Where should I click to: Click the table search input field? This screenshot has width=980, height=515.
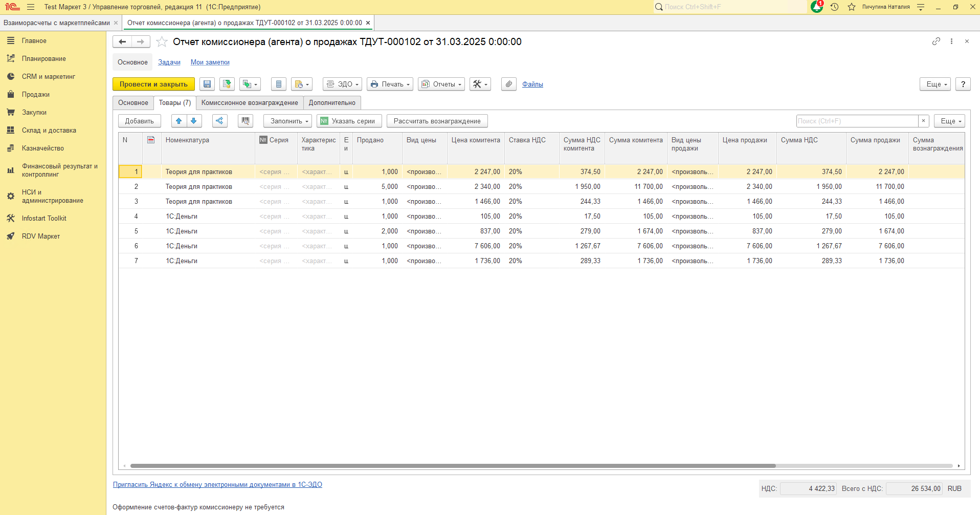[x=857, y=121]
